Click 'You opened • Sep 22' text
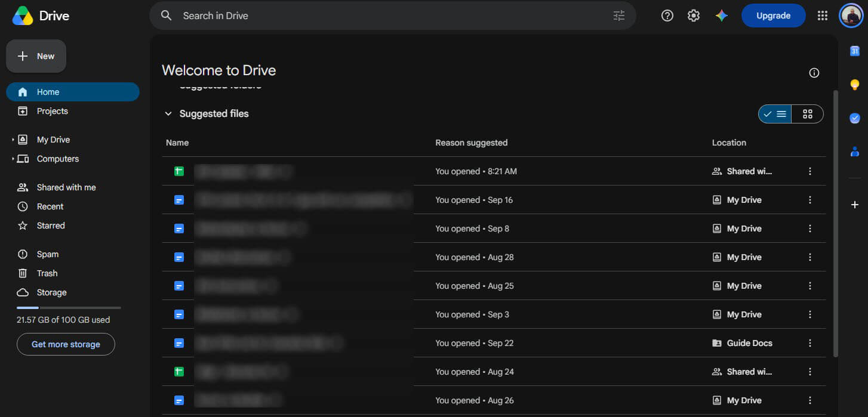This screenshot has height=417, width=868. click(x=475, y=343)
